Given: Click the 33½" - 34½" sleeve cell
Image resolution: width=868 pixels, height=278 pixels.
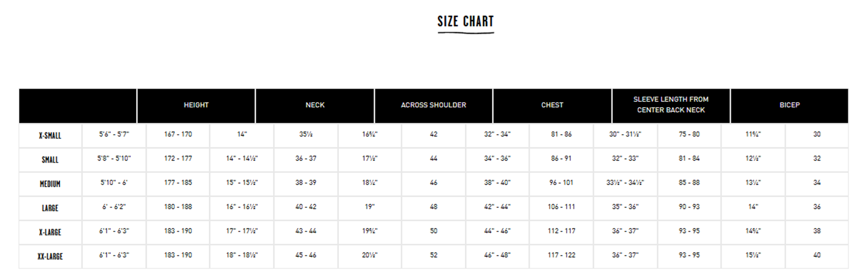Looking at the screenshot, I should pyautogui.click(x=625, y=183).
